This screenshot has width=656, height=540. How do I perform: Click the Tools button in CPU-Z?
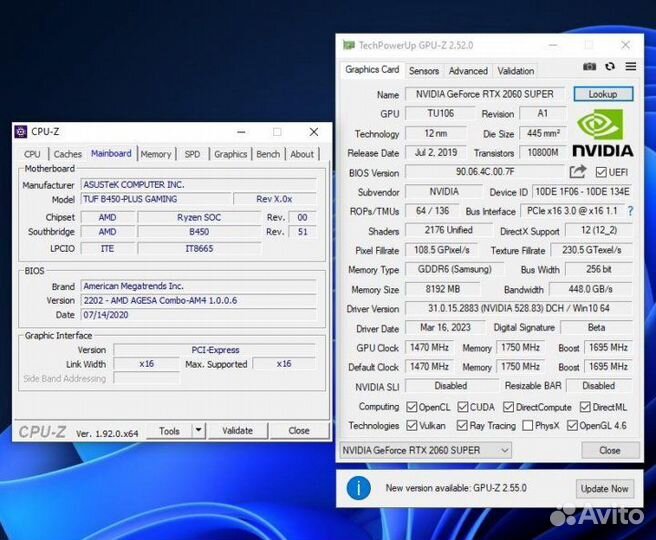point(169,430)
